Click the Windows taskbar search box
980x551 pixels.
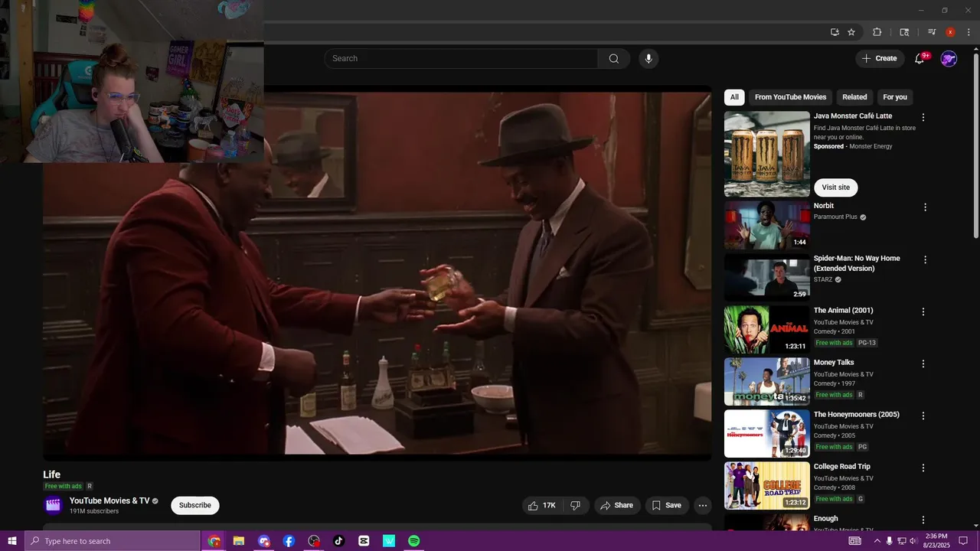click(x=113, y=541)
